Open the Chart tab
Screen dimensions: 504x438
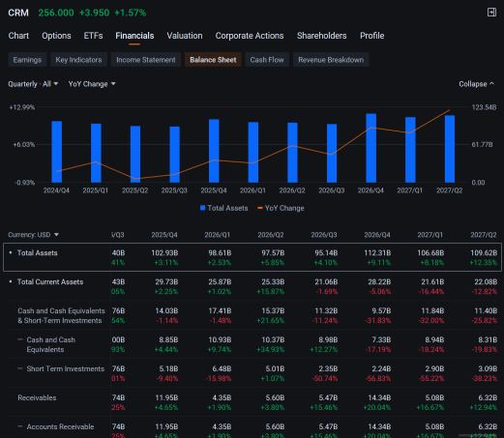(18, 36)
